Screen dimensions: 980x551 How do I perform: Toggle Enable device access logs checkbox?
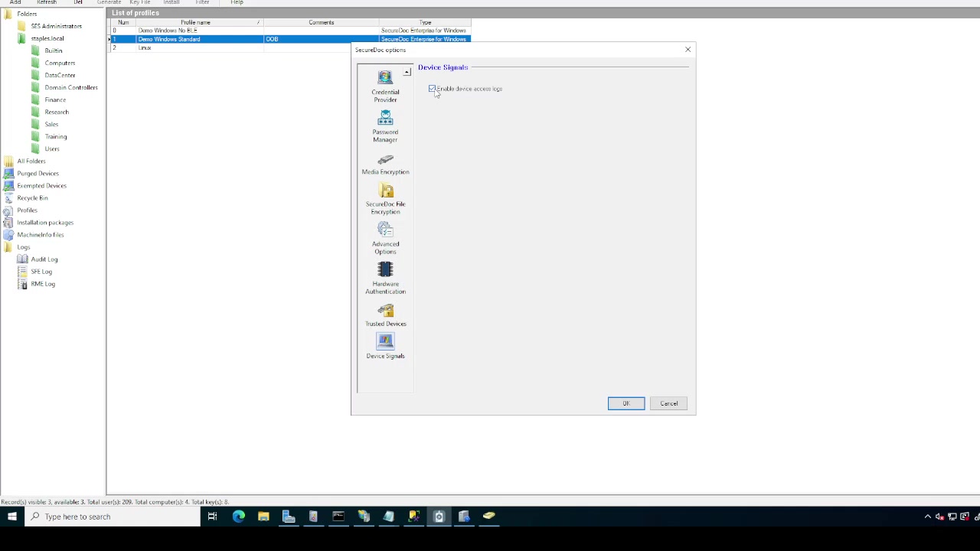433,89
